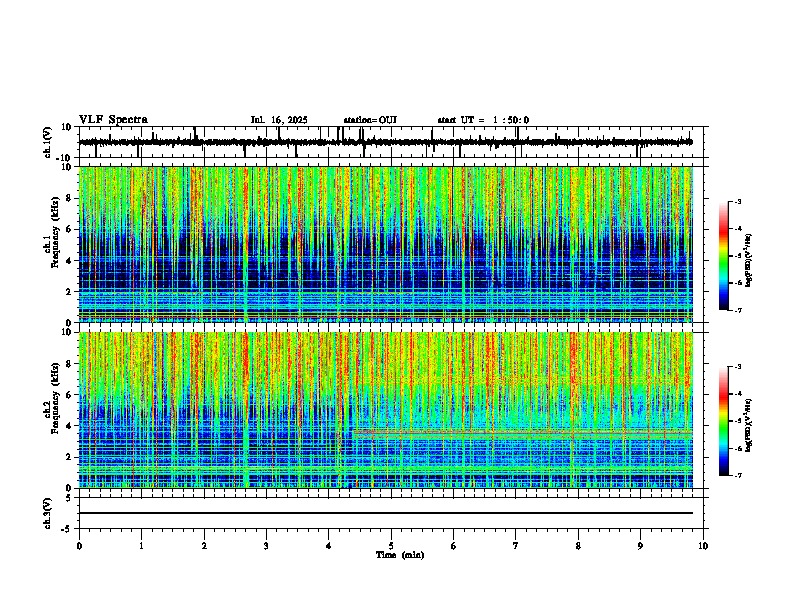The height and width of the screenshot is (612, 792).
Task: Click the "8" kHz tick on ch.1 frequency axis
Action: click(70, 198)
